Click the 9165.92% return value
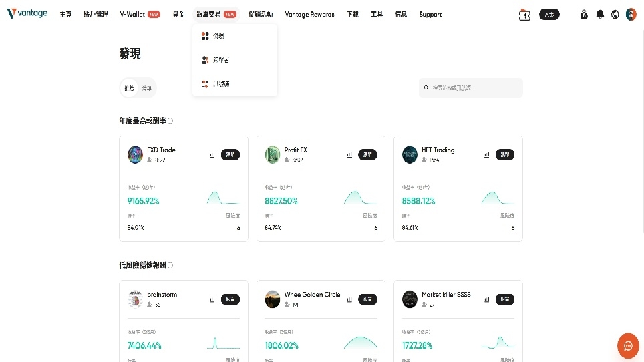644x362 pixels. coord(143,201)
